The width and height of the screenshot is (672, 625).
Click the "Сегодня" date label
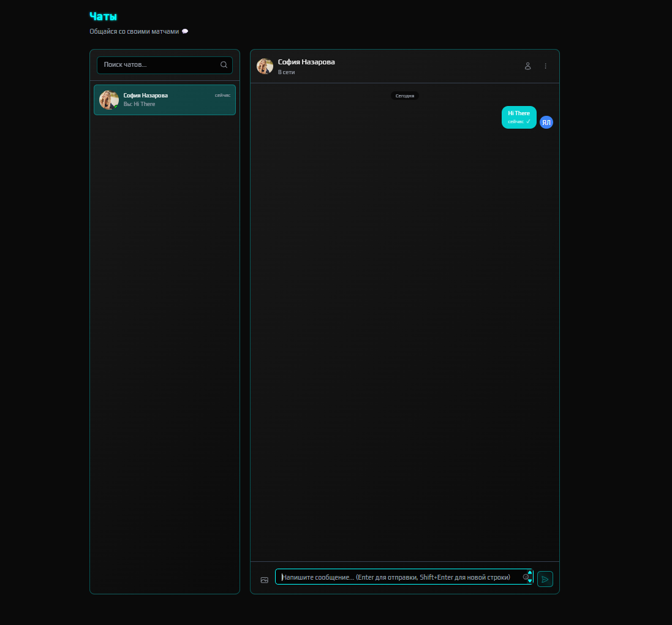click(x=404, y=96)
